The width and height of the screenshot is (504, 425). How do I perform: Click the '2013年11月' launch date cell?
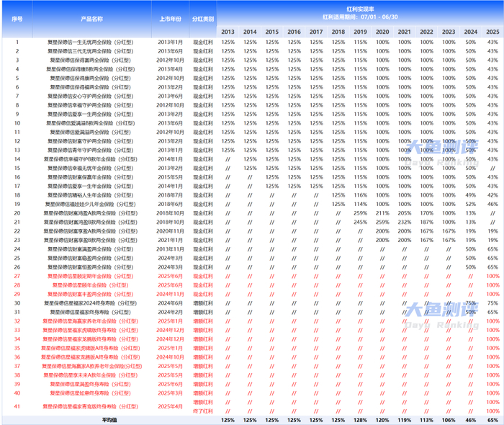(171, 249)
